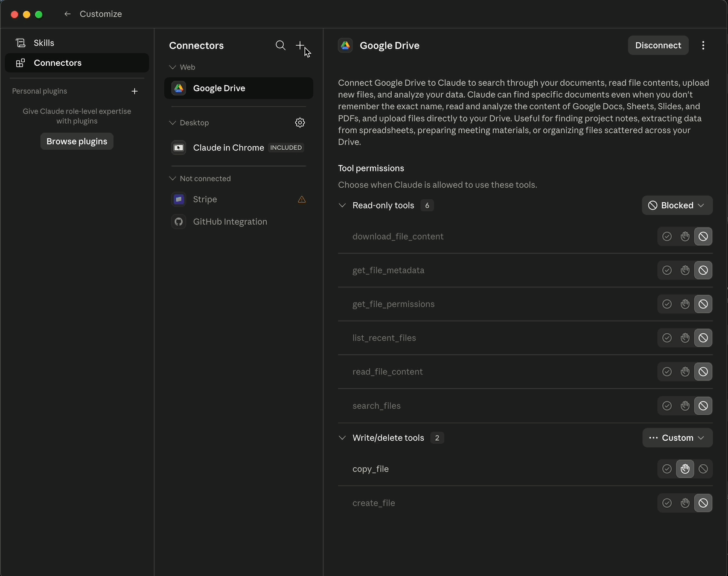Set create_file to blocked
Viewport: 728px width, 576px height.
pos(703,503)
